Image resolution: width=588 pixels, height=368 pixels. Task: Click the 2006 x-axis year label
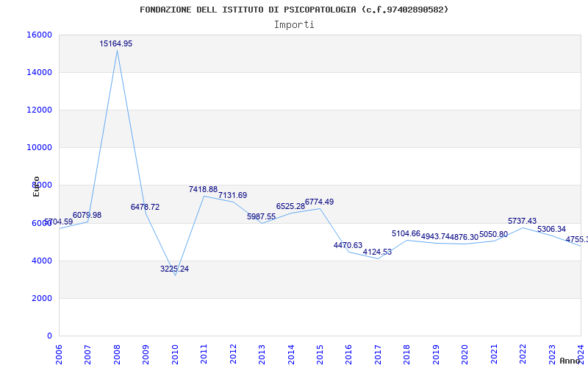pos(60,354)
